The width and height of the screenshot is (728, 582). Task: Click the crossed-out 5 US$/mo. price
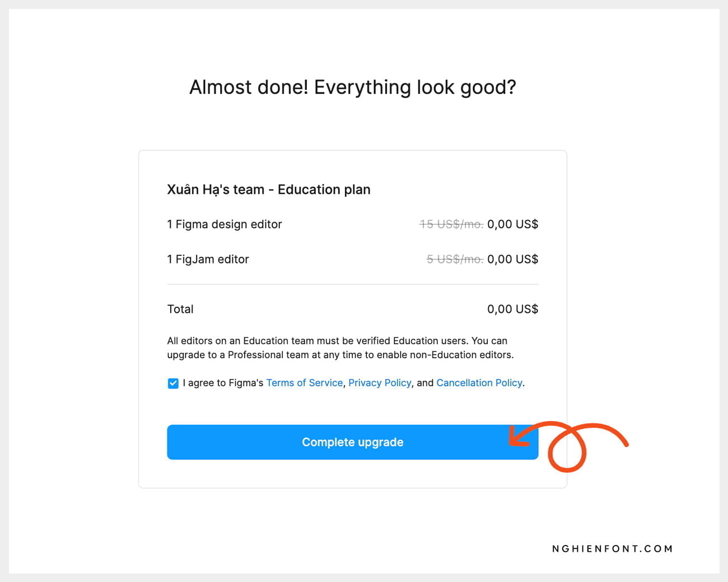pyautogui.click(x=455, y=259)
